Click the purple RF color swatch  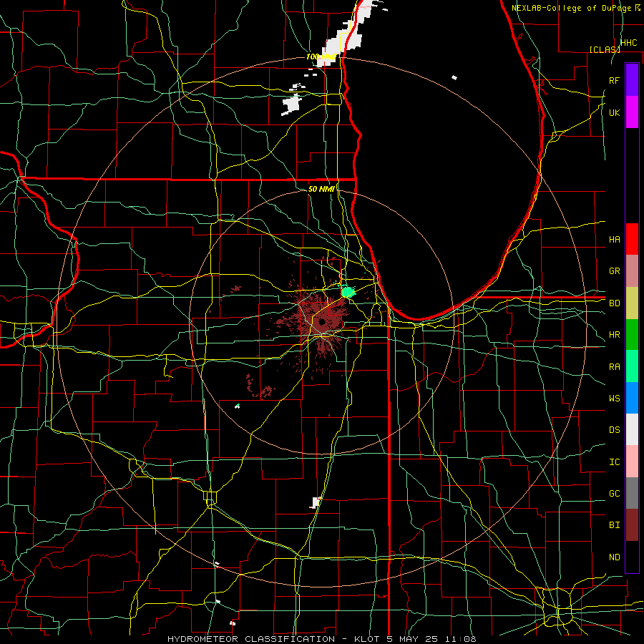tap(632, 80)
